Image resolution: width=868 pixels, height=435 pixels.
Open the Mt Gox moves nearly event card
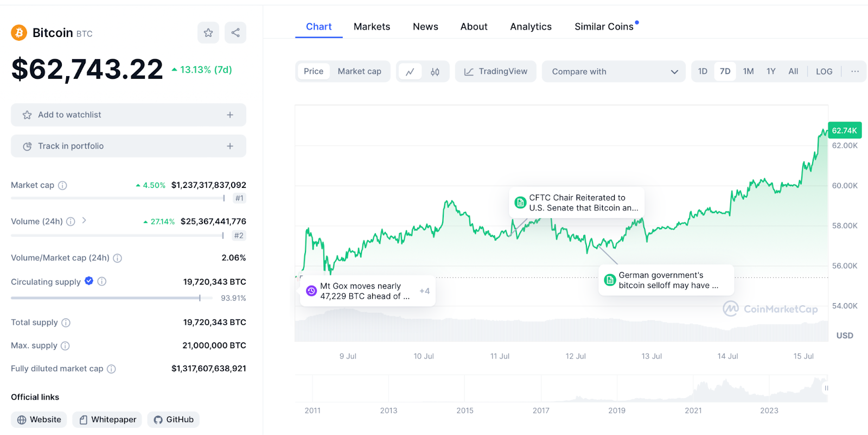pyautogui.click(x=368, y=291)
